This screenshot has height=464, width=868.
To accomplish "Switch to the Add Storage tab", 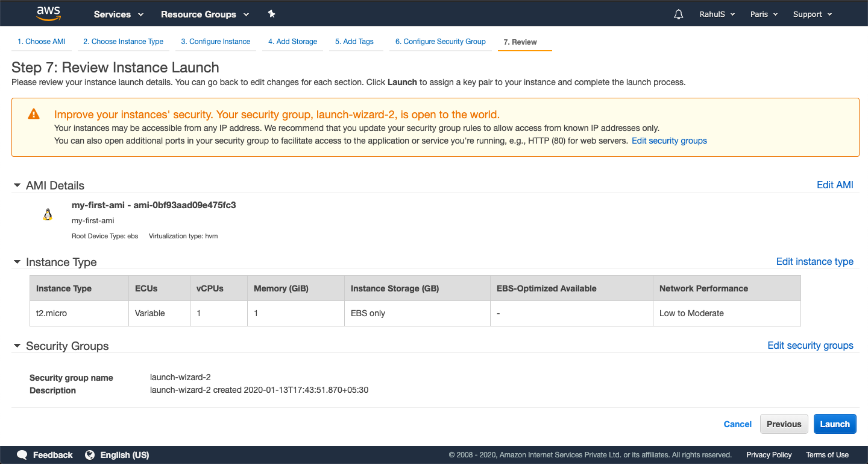I will [292, 42].
